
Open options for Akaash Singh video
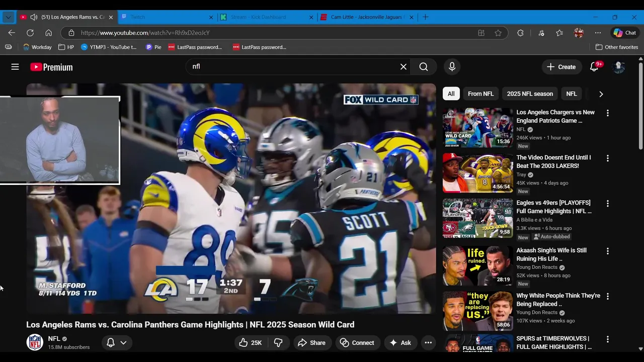click(x=608, y=251)
